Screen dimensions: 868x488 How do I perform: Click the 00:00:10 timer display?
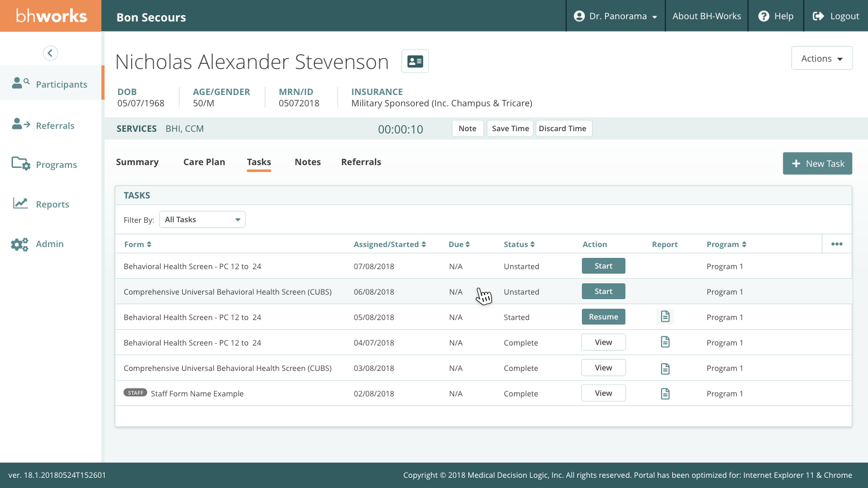(400, 129)
